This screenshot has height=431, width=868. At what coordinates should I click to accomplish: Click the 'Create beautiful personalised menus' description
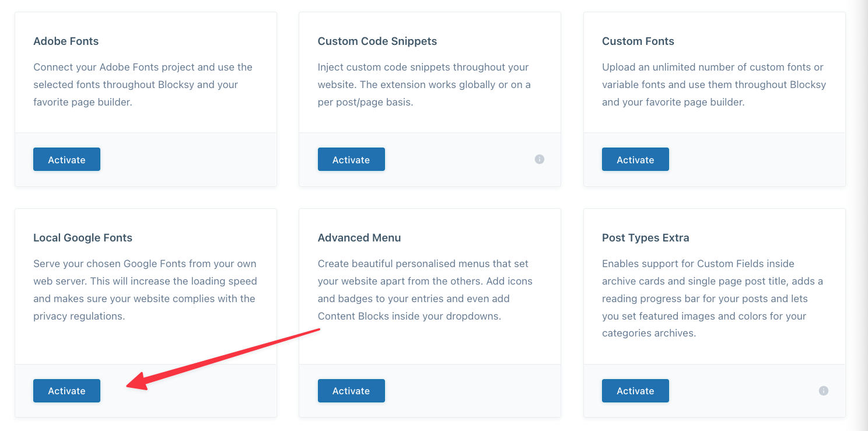click(425, 290)
